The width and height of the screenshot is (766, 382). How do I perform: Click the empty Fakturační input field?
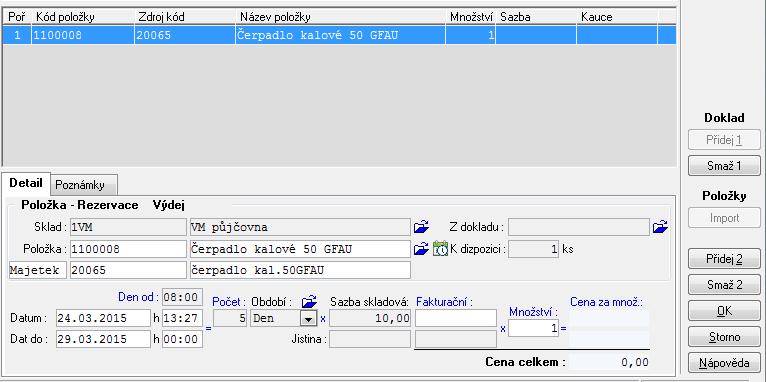click(x=456, y=318)
